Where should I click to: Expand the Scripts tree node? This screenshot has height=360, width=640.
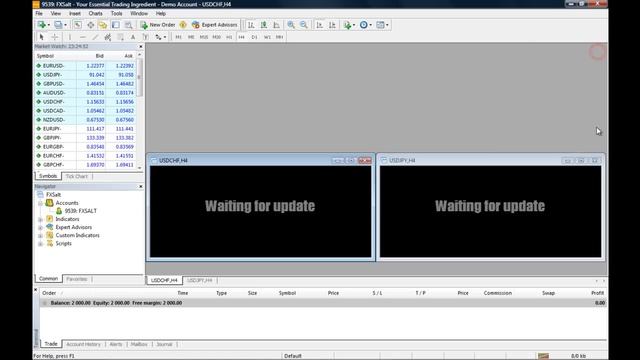coord(40,244)
